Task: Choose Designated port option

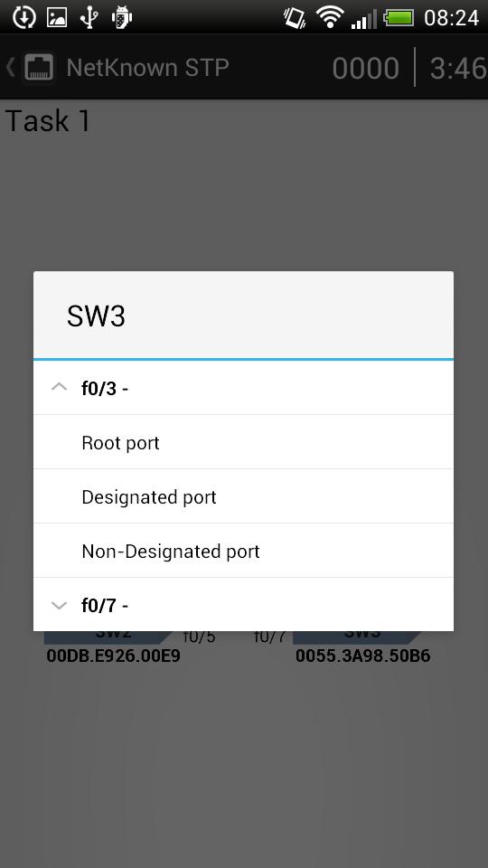Action: click(243, 496)
